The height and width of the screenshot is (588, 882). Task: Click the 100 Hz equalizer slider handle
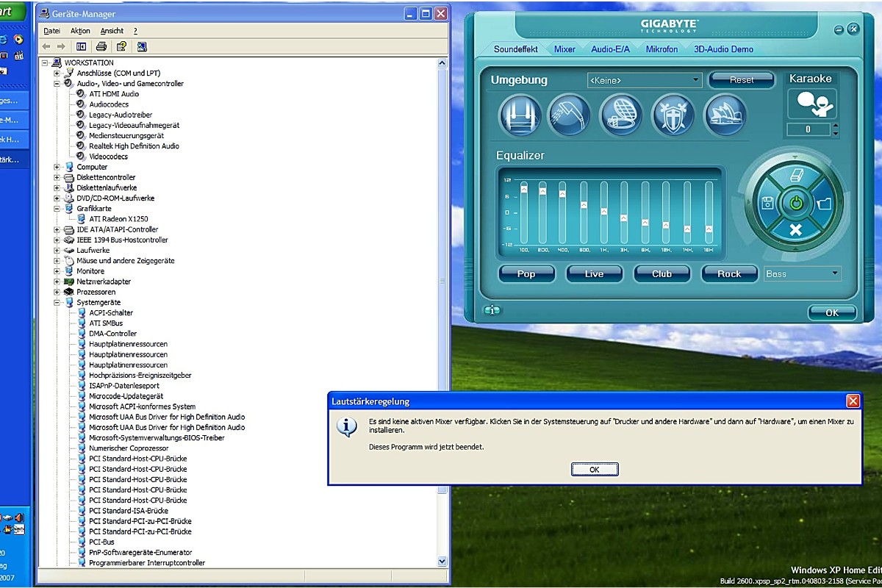524,189
